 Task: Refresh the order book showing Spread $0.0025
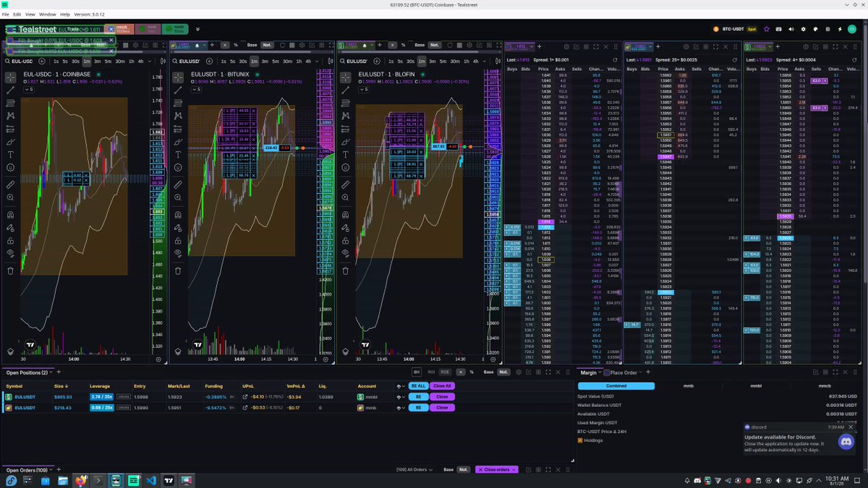coord(736,59)
